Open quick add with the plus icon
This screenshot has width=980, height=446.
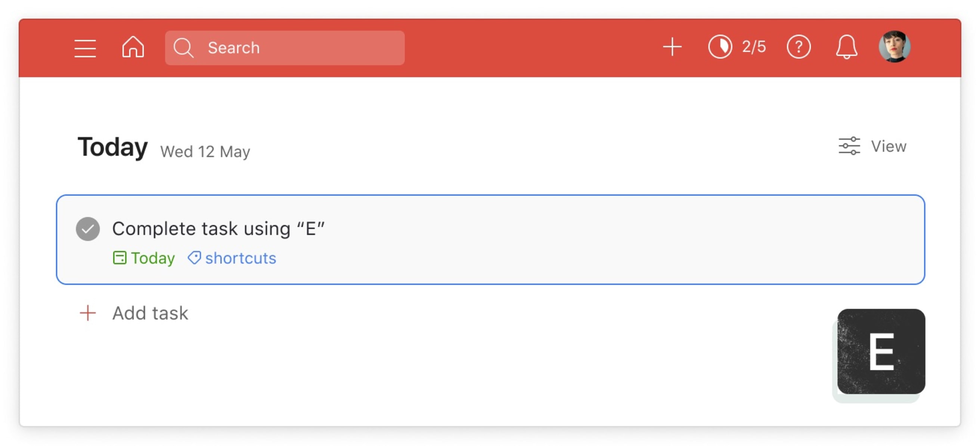click(x=672, y=47)
